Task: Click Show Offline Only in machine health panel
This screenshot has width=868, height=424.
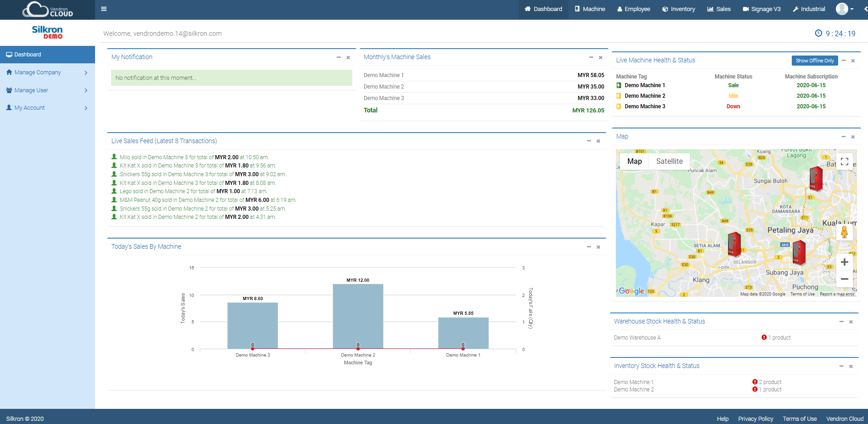Action: click(x=815, y=60)
